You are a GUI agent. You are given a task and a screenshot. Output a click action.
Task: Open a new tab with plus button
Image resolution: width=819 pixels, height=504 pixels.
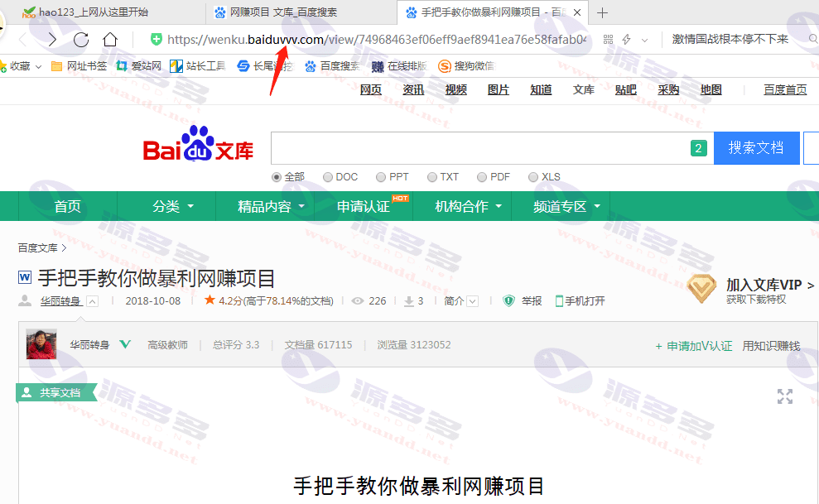[602, 12]
